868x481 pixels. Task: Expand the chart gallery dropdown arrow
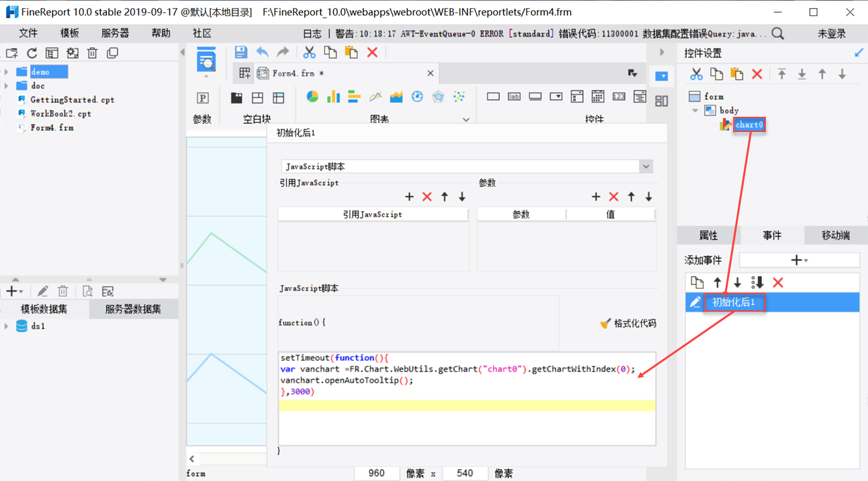466,119
